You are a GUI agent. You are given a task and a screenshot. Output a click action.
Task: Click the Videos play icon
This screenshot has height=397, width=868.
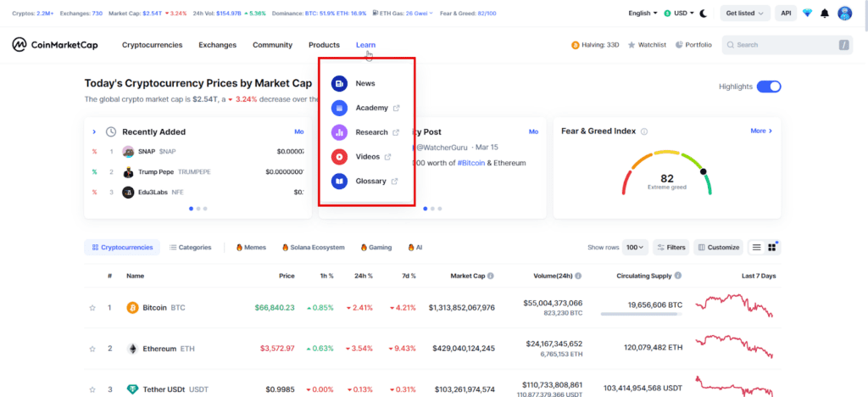click(x=339, y=157)
